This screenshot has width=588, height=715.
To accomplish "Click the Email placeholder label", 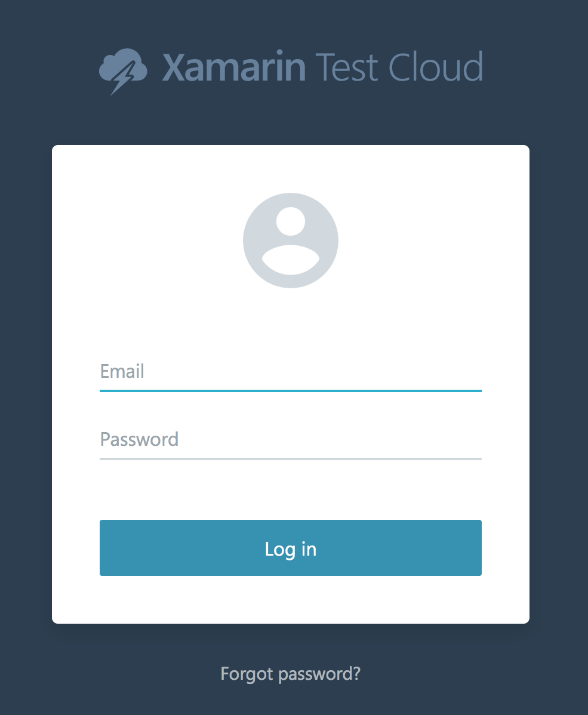I will 122,371.
